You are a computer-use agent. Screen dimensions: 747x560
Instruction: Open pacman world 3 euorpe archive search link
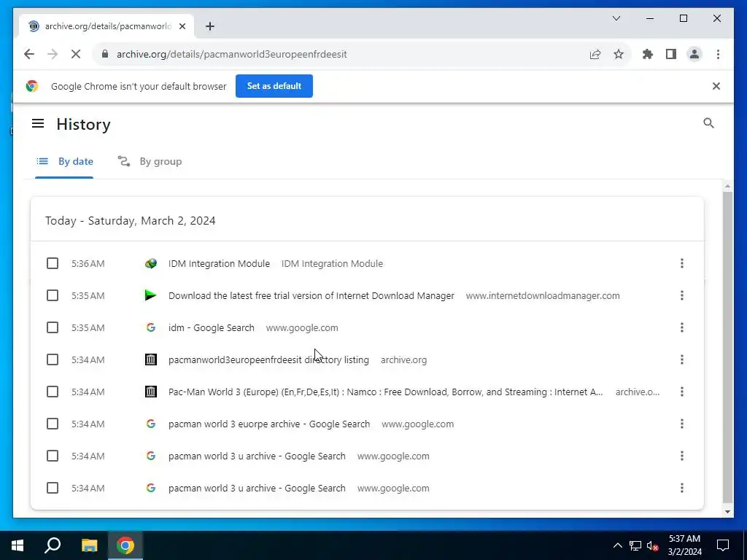tap(269, 424)
